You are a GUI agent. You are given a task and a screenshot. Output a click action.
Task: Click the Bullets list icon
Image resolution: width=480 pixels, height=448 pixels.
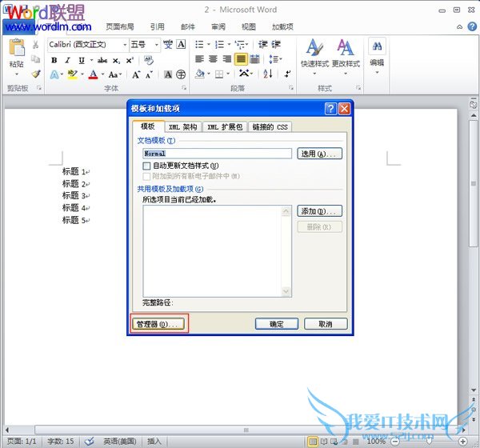199,45
